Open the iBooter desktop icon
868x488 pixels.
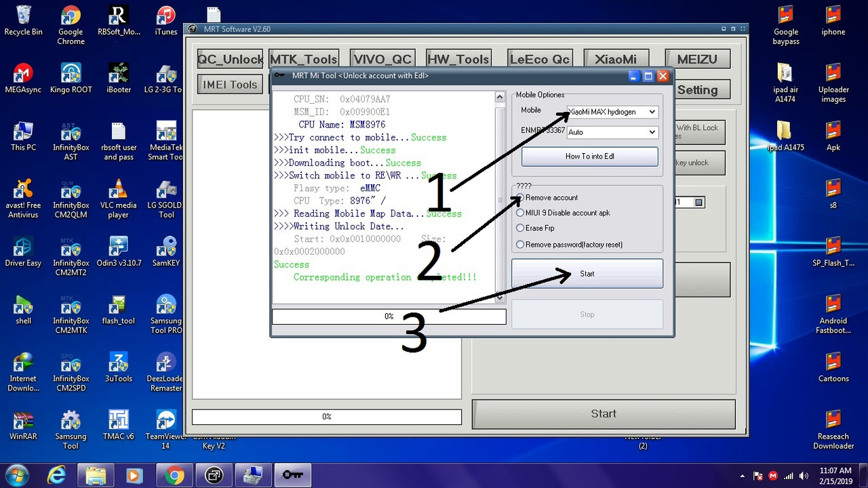click(119, 78)
